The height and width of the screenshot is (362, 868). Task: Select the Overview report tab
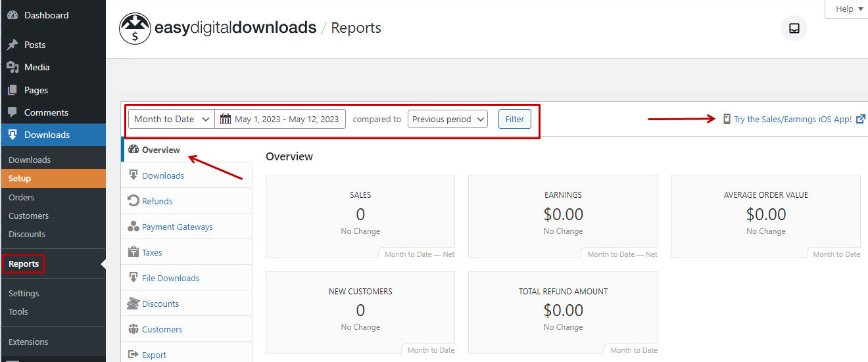pos(187,150)
